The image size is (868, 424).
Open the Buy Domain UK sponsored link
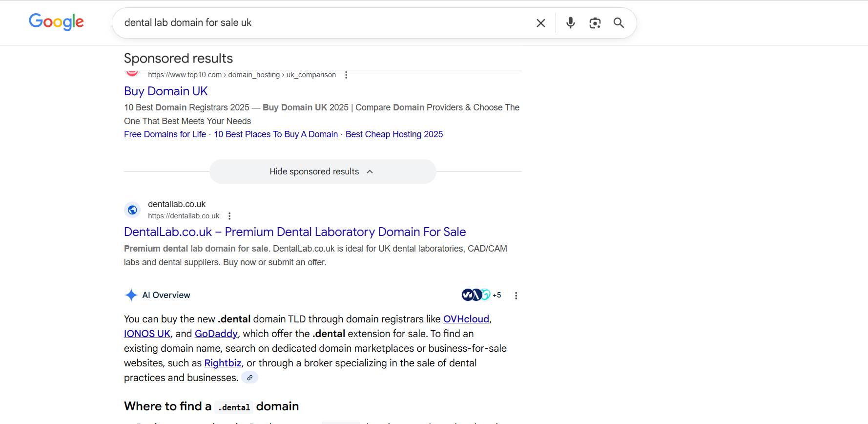[x=166, y=91]
